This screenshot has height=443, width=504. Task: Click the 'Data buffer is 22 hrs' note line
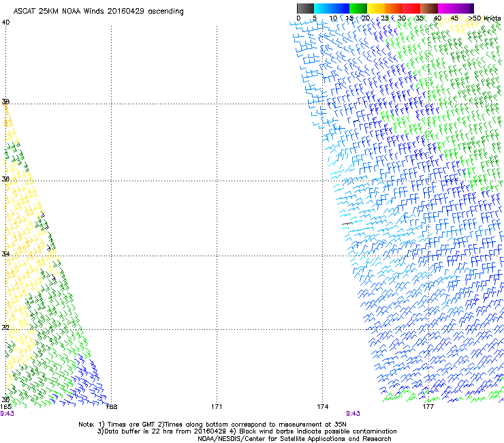(247, 431)
